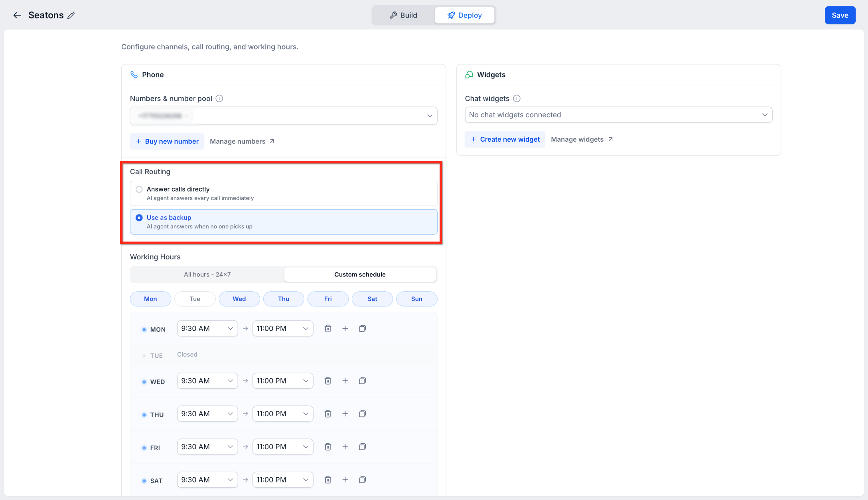Delete the MON time slot
Screen dimensions: 868x500
(x=328, y=328)
